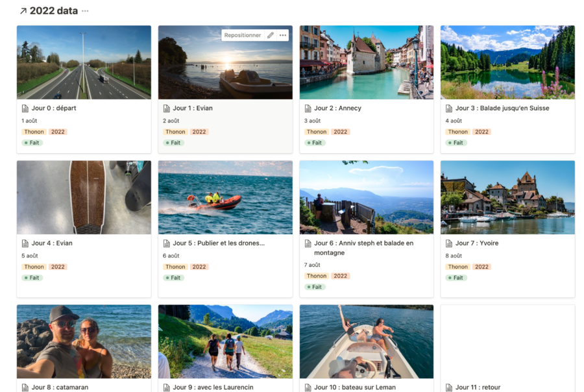Screen dimensions: 584x392
Task: Click the arrow icon beside 2022 data
Action: click(23, 11)
